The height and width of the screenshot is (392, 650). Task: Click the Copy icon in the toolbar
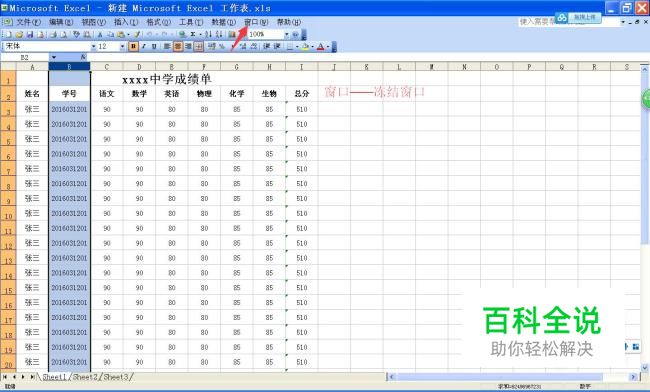[111, 34]
